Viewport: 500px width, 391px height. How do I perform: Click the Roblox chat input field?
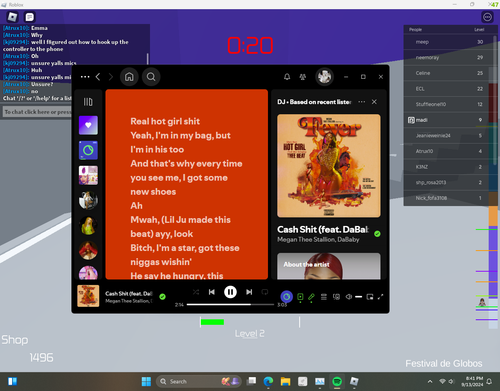point(37,112)
